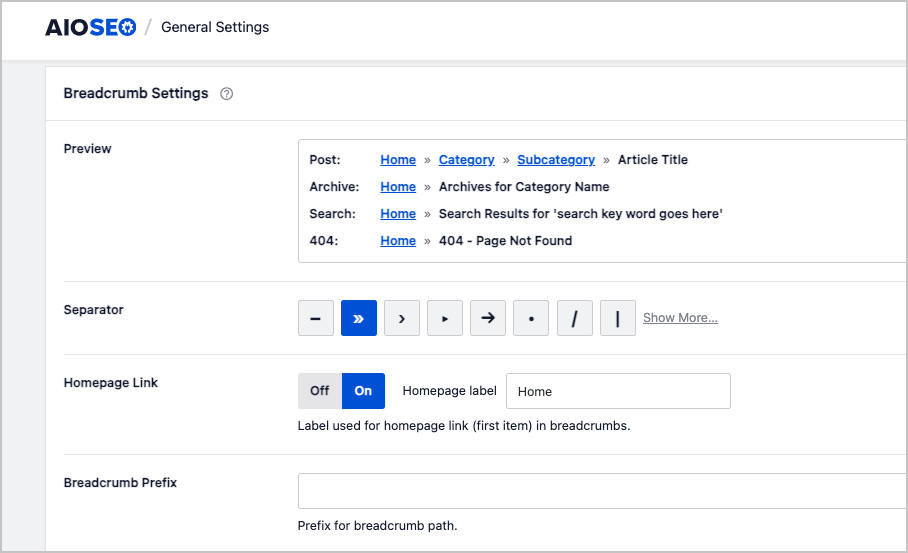908x553 pixels.
Task: Turn Homepage Link on
Action: 363,391
